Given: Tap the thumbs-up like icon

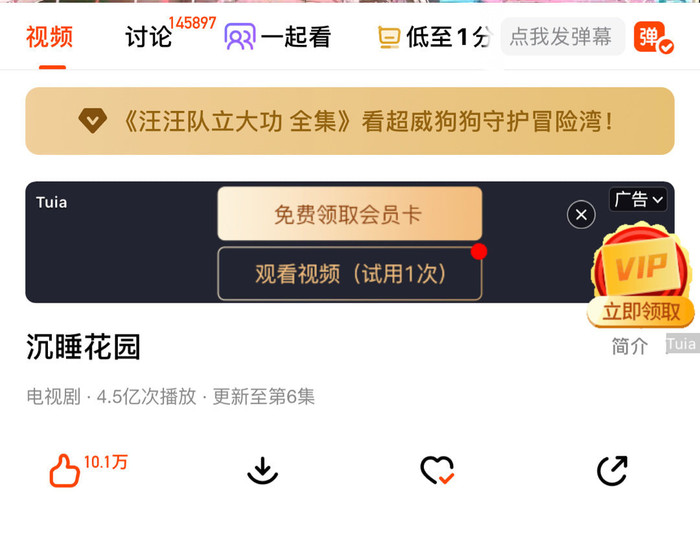Looking at the screenshot, I should (x=65, y=471).
